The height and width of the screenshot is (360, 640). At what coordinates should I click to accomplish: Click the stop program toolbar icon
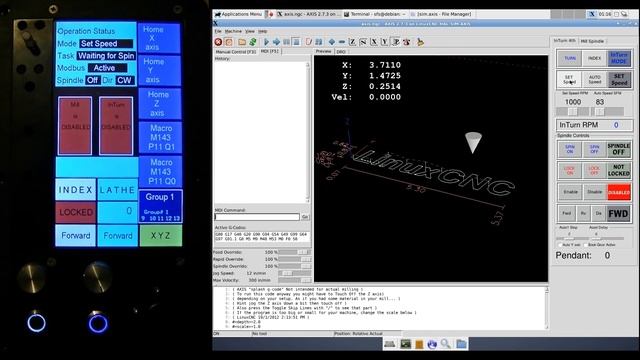(296, 42)
